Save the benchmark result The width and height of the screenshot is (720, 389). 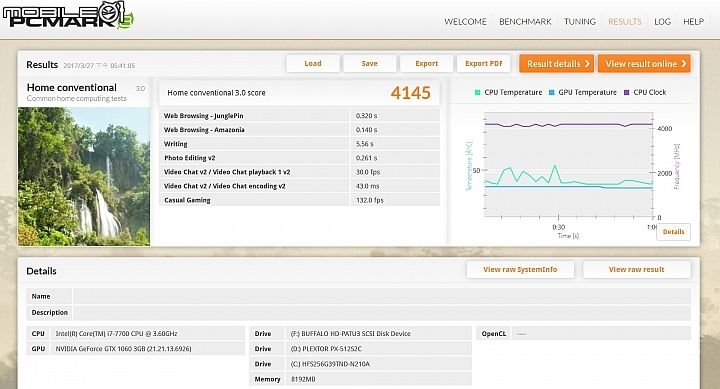370,63
